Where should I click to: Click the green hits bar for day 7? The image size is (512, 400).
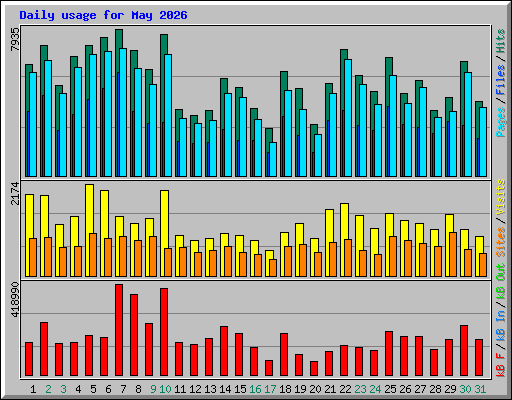(119, 39)
